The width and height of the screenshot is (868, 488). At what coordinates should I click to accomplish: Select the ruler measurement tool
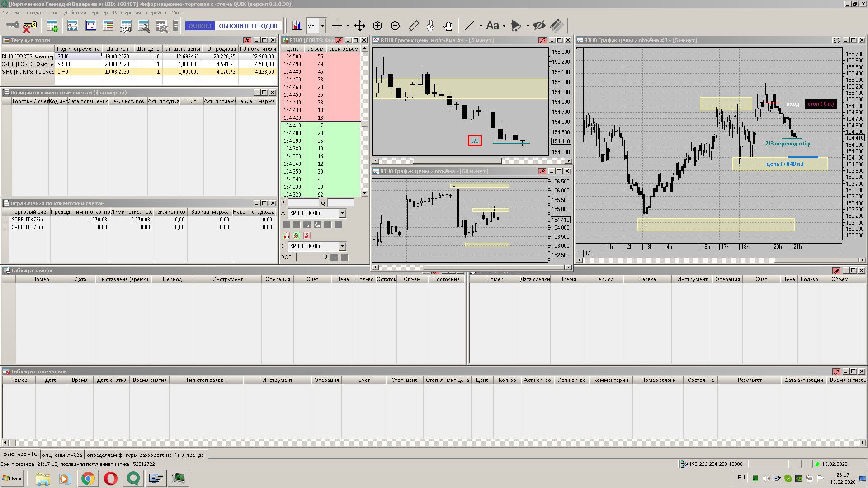click(414, 26)
